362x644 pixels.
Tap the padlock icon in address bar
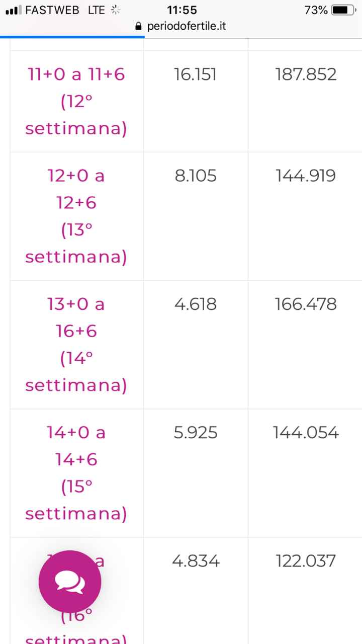pos(139,26)
